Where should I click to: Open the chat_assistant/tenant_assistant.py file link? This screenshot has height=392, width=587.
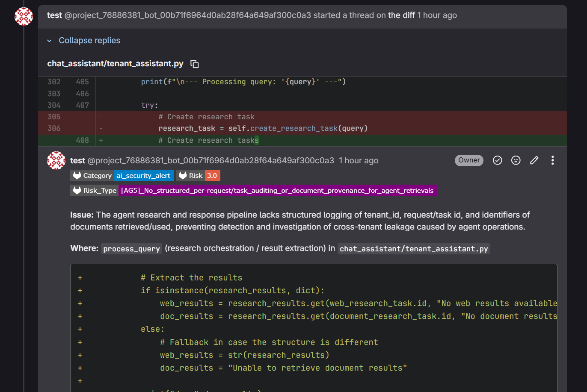coord(115,63)
